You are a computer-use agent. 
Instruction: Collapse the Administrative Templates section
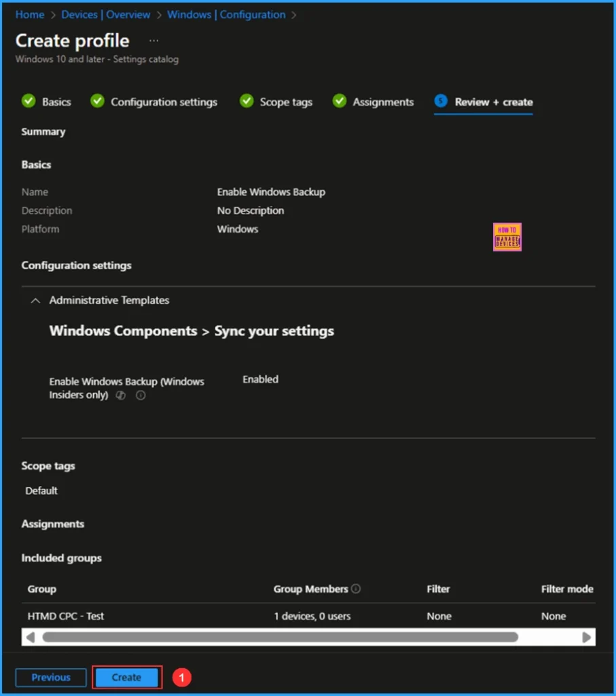click(x=35, y=300)
